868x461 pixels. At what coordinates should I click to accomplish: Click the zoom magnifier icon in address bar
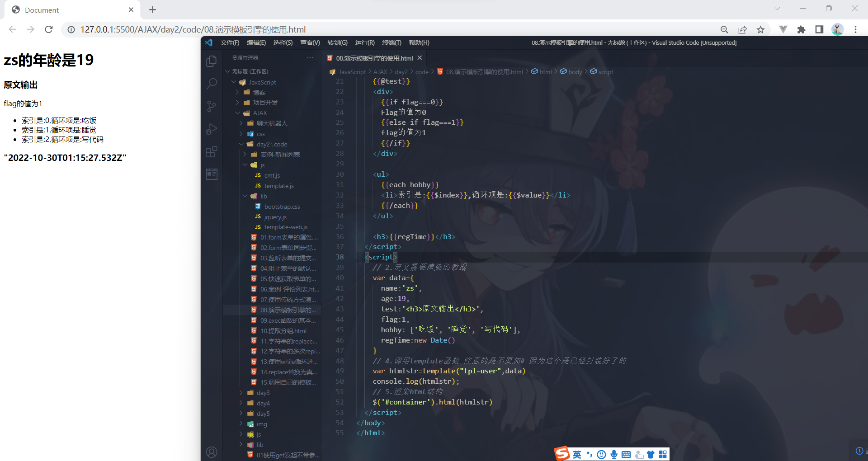724,29
